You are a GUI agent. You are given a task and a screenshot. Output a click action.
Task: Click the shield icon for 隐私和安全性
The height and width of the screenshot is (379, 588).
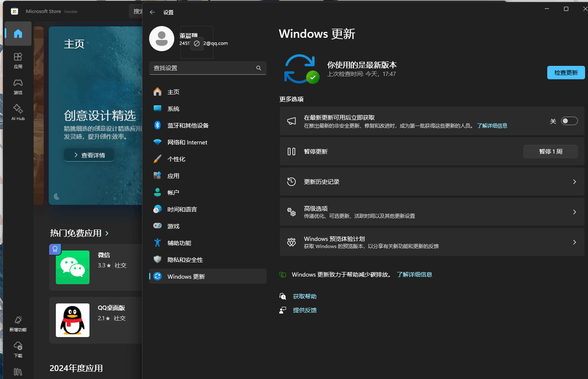[x=157, y=259]
